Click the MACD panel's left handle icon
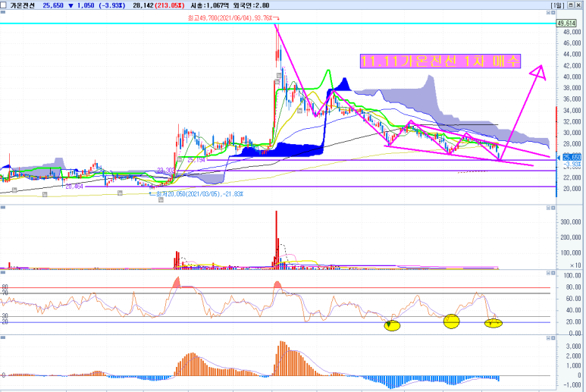586x392 pixels. [3, 337]
